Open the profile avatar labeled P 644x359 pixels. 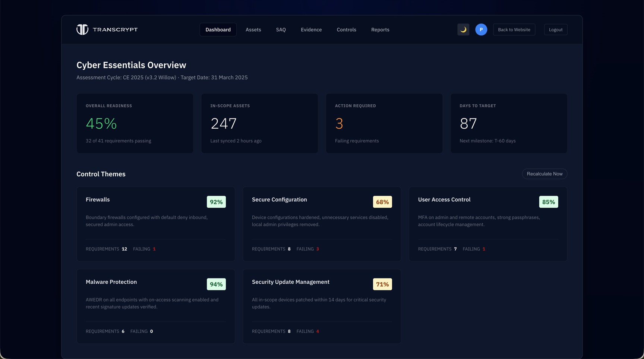(481, 29)
